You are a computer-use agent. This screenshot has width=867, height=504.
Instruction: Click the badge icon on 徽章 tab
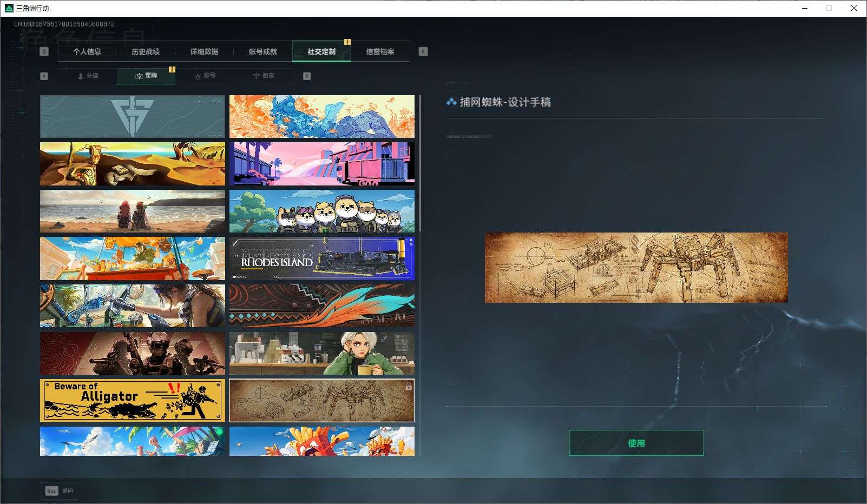[255, 76]
